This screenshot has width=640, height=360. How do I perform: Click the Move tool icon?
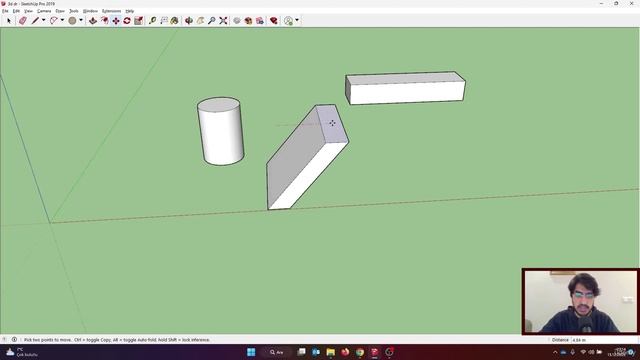point(116,20)
